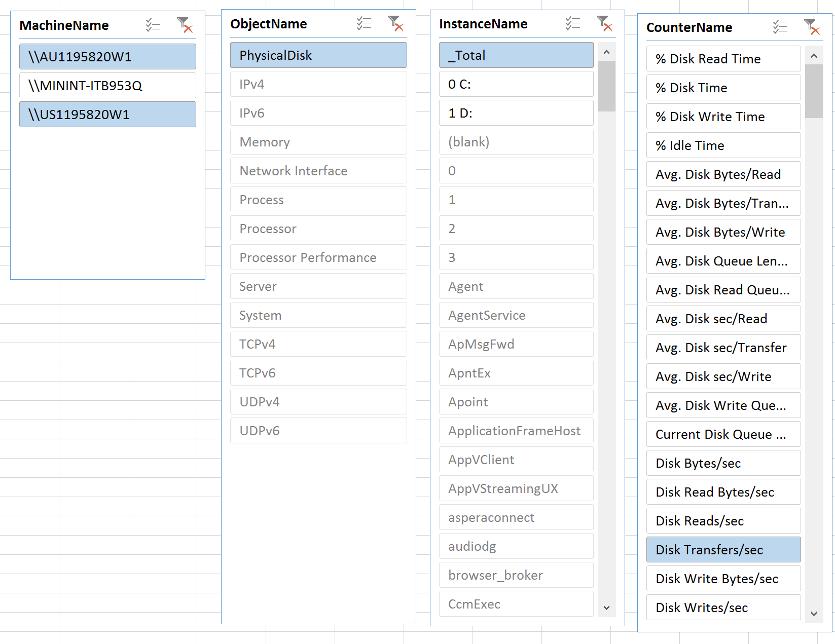The image size is (835, 644).
Task: Pick CcmExec instance item
Action: point(516,603)
